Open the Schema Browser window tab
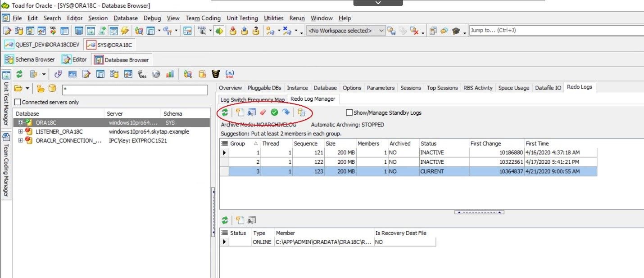 pos(30,59)
